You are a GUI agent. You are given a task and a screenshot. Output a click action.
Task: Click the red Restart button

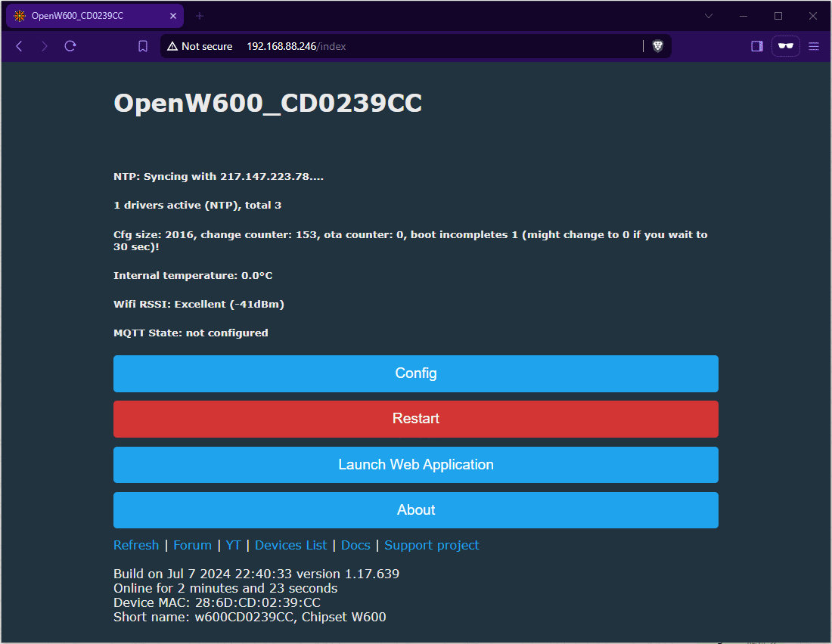416,419
